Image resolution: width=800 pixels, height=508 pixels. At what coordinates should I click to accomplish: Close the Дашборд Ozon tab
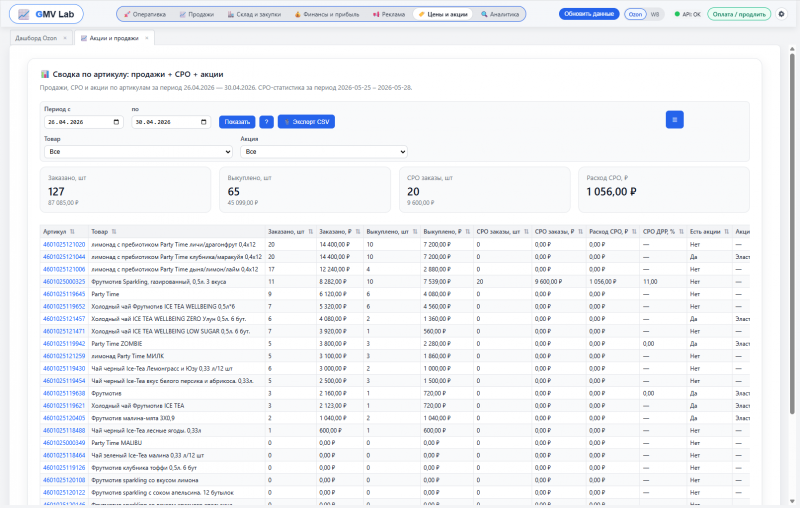click(65, 38)
